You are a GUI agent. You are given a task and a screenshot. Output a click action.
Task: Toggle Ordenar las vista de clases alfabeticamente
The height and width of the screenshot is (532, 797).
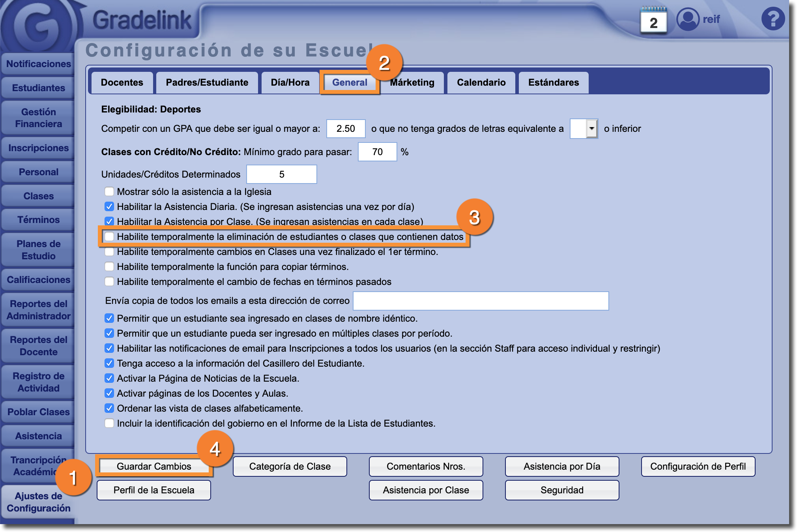[109, 408]
